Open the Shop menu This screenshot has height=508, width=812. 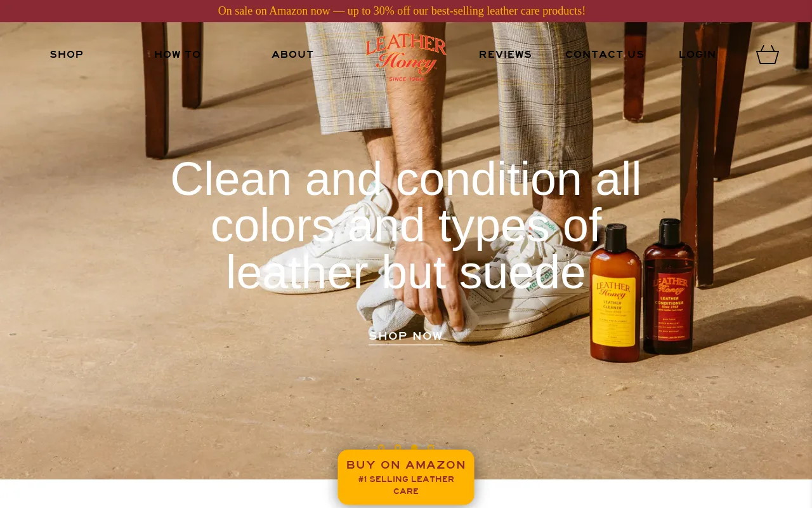(x=67, y=55)
